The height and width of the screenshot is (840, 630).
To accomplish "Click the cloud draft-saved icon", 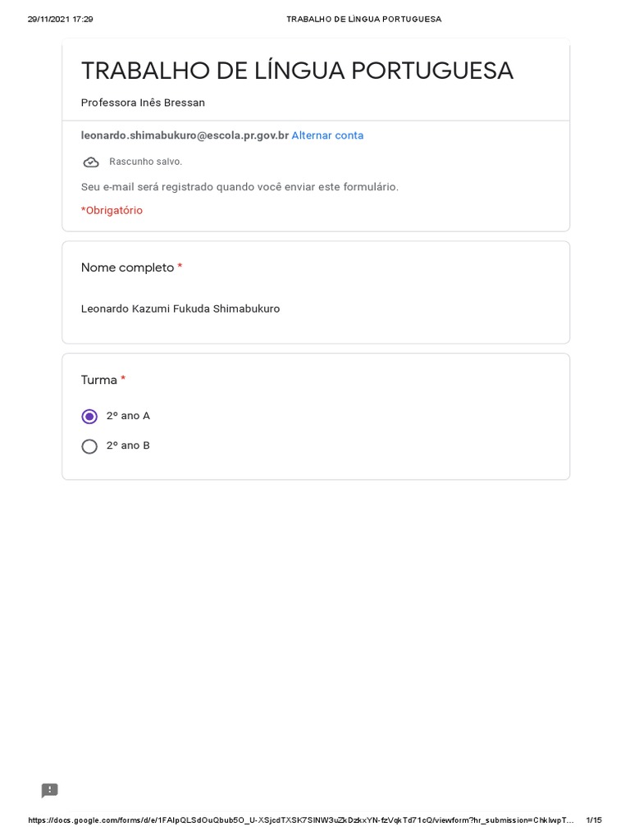I will [91, 162].
